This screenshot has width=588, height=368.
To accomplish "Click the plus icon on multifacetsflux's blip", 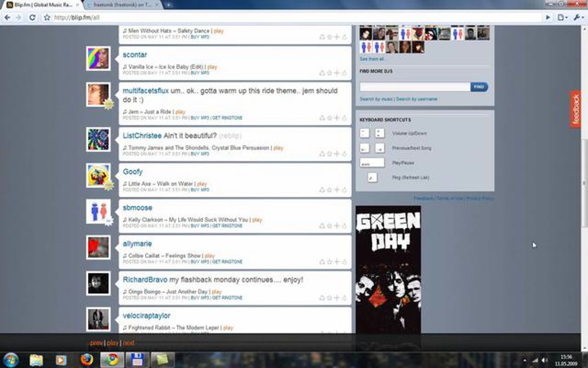I will (337, 118).
